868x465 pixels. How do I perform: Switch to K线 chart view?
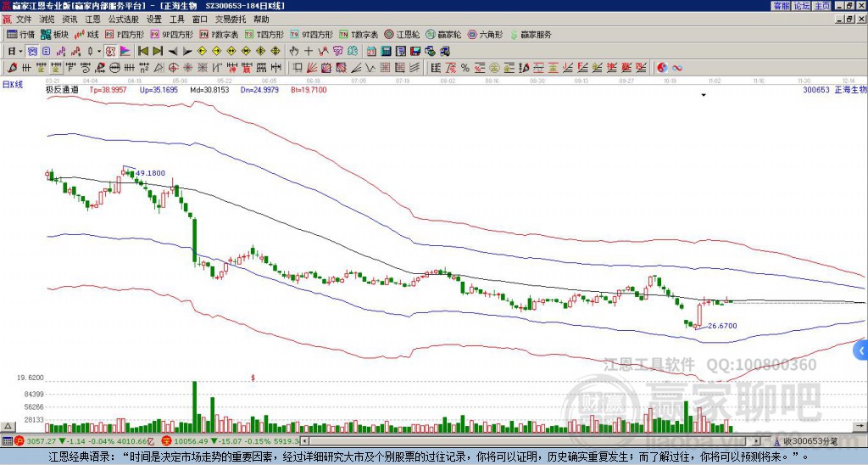tap(86, 34)
